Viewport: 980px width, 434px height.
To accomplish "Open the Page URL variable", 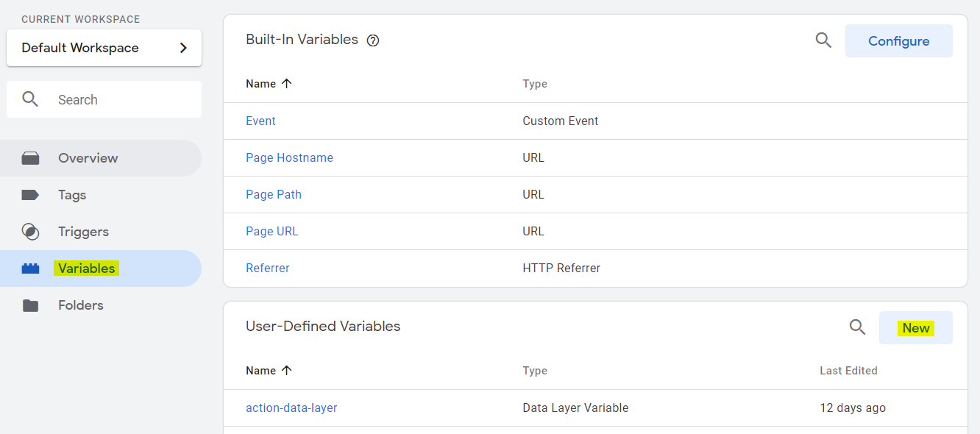I will pos(272,231).
